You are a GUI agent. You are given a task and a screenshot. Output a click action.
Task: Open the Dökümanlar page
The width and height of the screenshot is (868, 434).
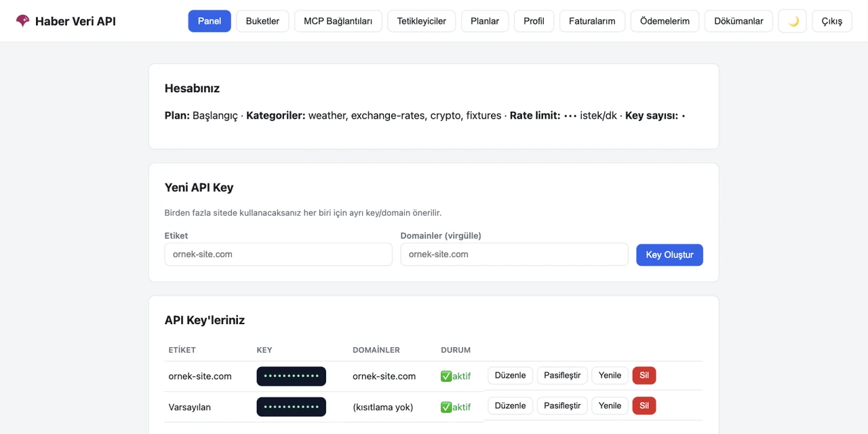[739, 21]
